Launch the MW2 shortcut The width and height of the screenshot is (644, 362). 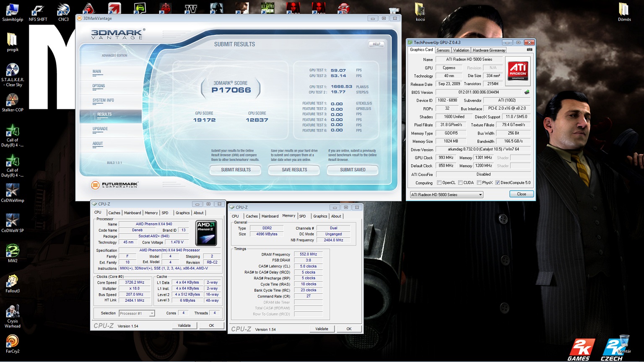[x=12, y=253]
